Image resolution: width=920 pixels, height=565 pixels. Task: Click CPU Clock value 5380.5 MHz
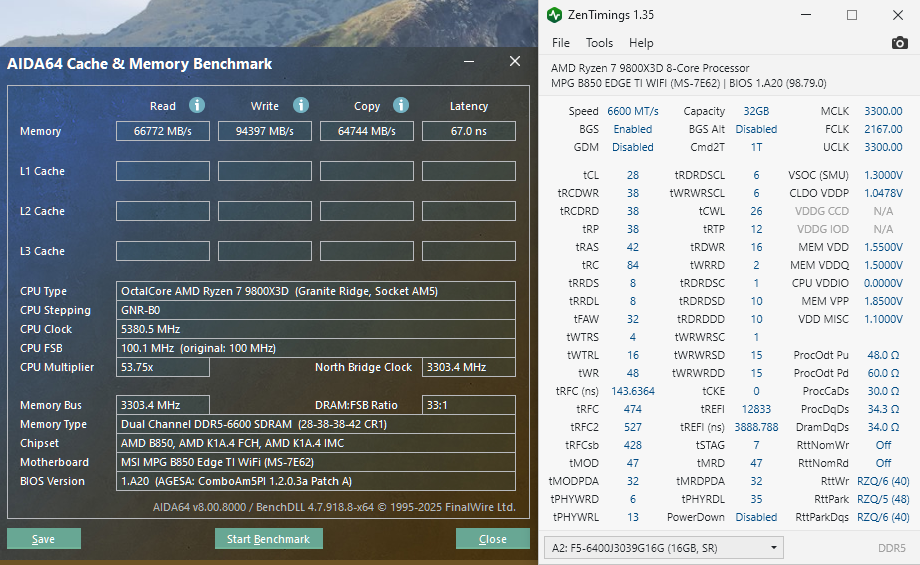[x=316, y=329]
